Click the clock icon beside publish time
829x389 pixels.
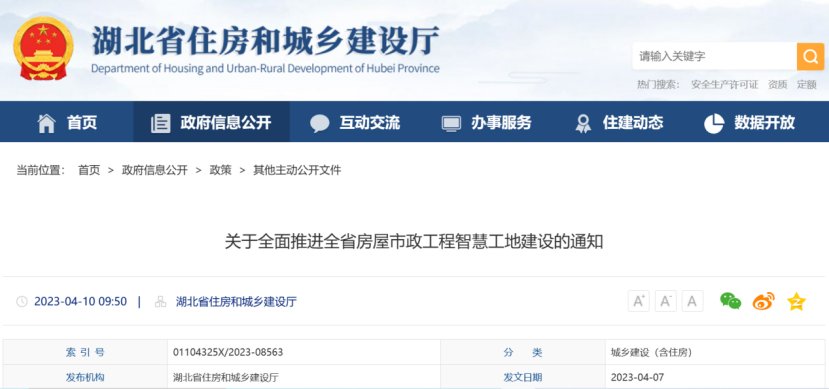pyautogui.click(x=22, y=302)
